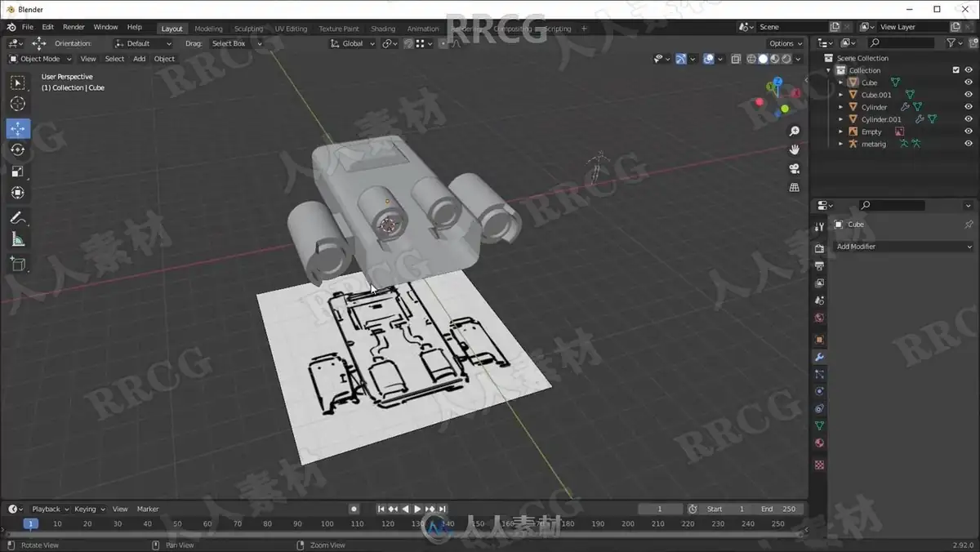The width and height of the screenshot is (980, 552).
Task: Open the Physics properties tab
Action: (819, 391)
